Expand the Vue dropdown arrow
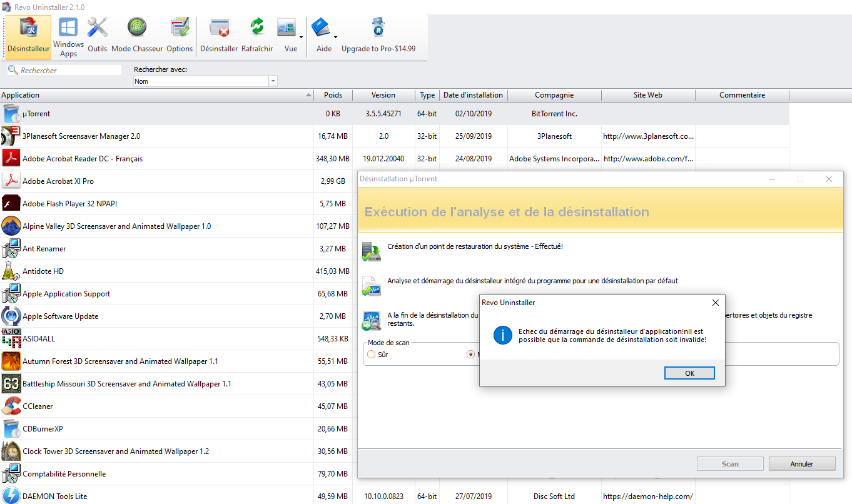Image resolution: width=852 pixels, height=504 pixels. [x=301, y=38]
